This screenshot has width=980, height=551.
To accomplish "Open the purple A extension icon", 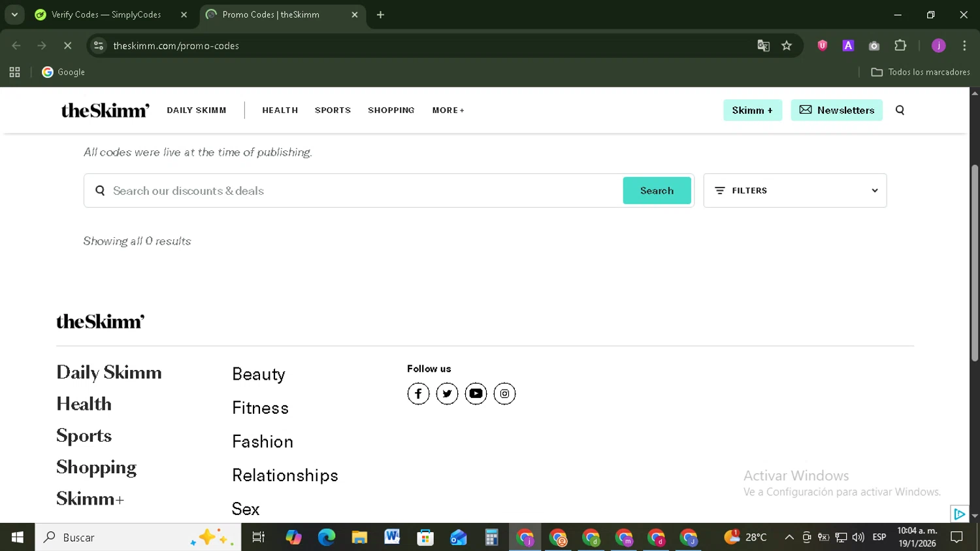I will click(848, 46).
